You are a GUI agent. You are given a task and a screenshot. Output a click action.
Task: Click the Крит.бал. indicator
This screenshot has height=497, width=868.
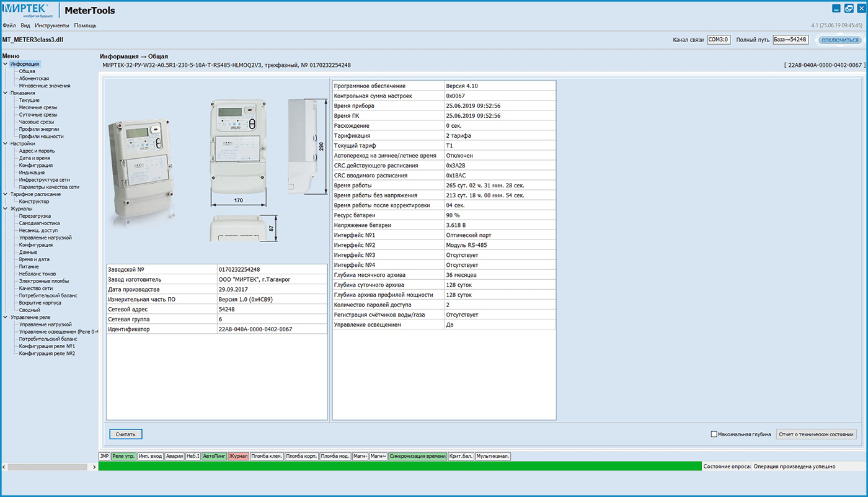(x=461, y=456)
